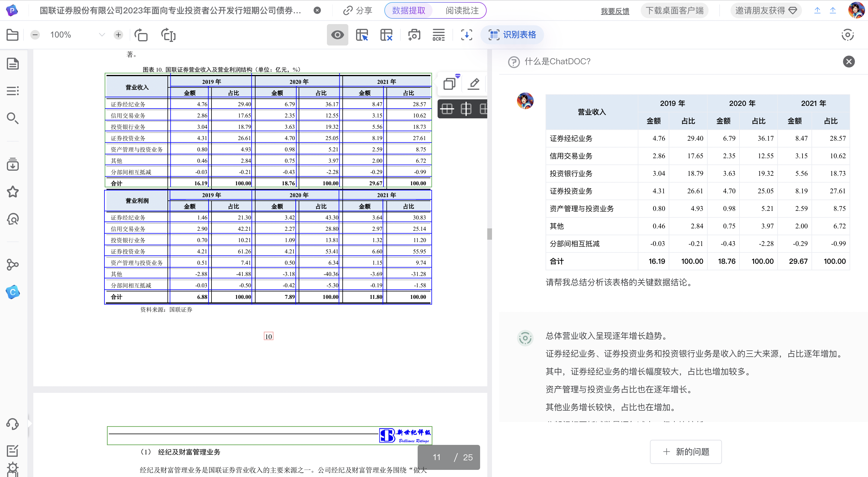Close the document tab with X icon
868x477 pixels.
[317, 10]
